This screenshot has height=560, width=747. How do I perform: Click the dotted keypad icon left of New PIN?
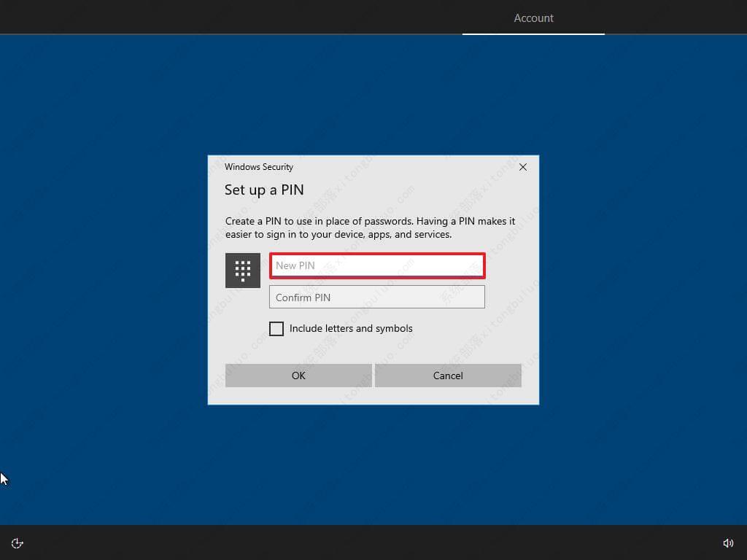241,270
